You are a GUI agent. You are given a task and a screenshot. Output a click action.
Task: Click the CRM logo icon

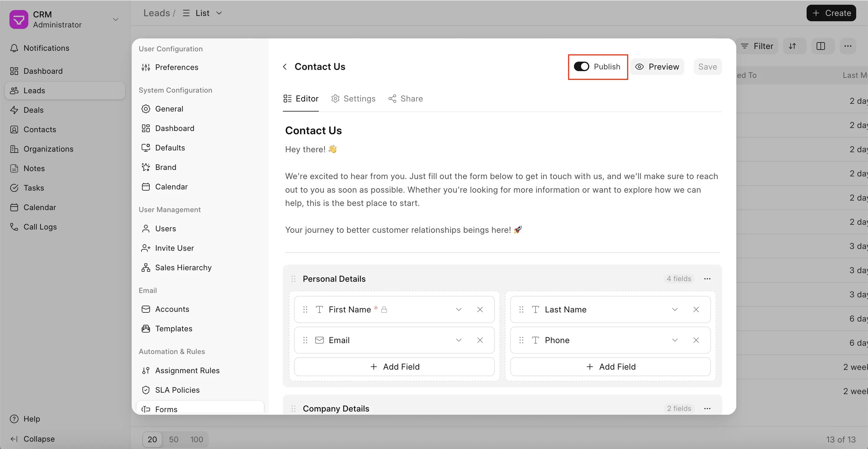click(19, 19)
